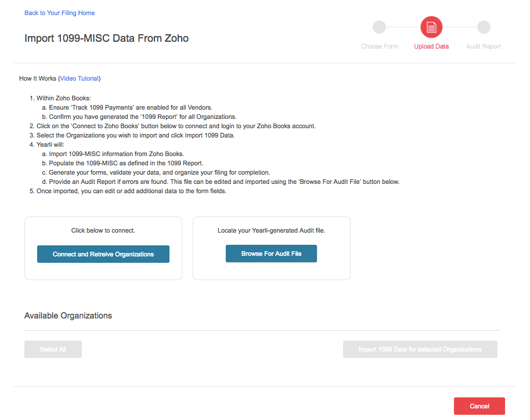Click the Select All button
Screen dimensions: 530x420
pyautogui.click(x=53, y=349)
